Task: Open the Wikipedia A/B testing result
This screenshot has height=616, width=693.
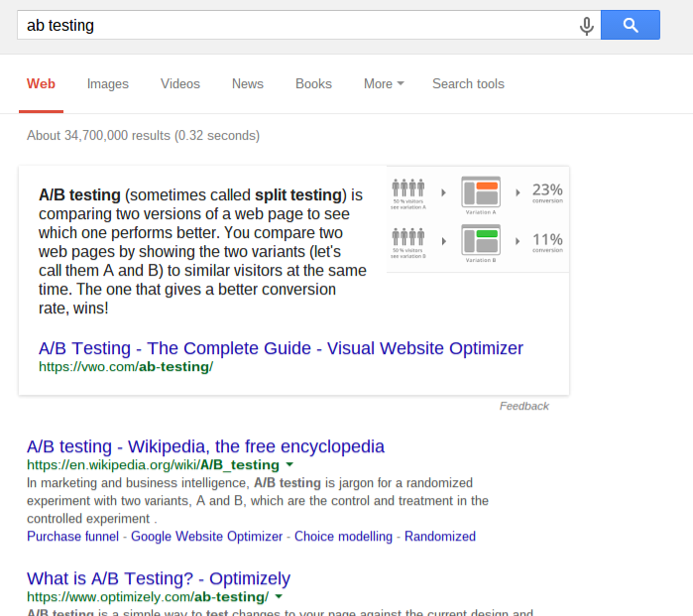Action: (205, 446)
